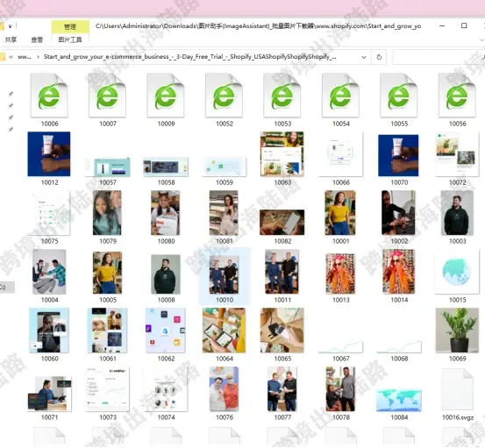Screen dimensions: 485x448
Task: Expand the hidden breadcrumb path chevrons
Action: (x=11, y=57)
